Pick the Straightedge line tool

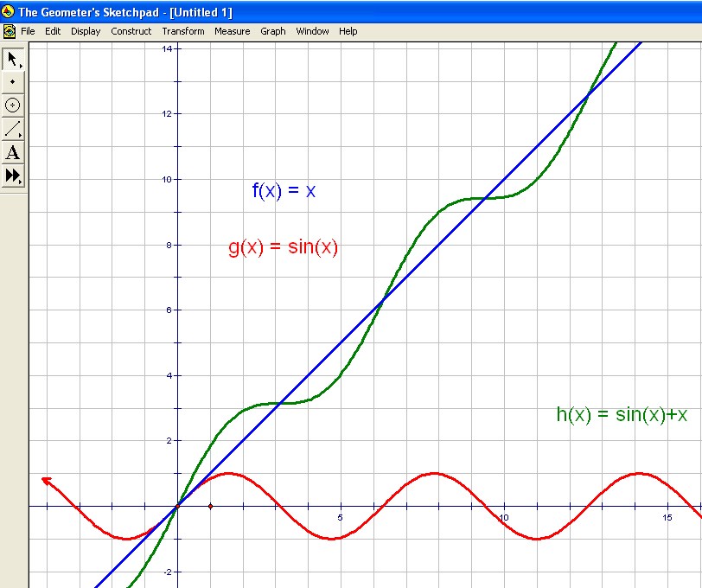tap(13, 129)
